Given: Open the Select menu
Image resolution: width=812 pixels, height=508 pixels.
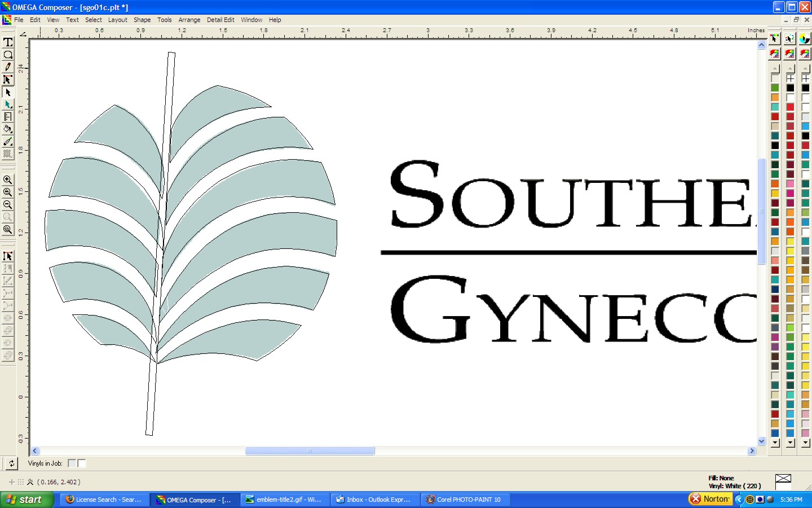Looking at the screenshot, I should [x=94, y=20].
